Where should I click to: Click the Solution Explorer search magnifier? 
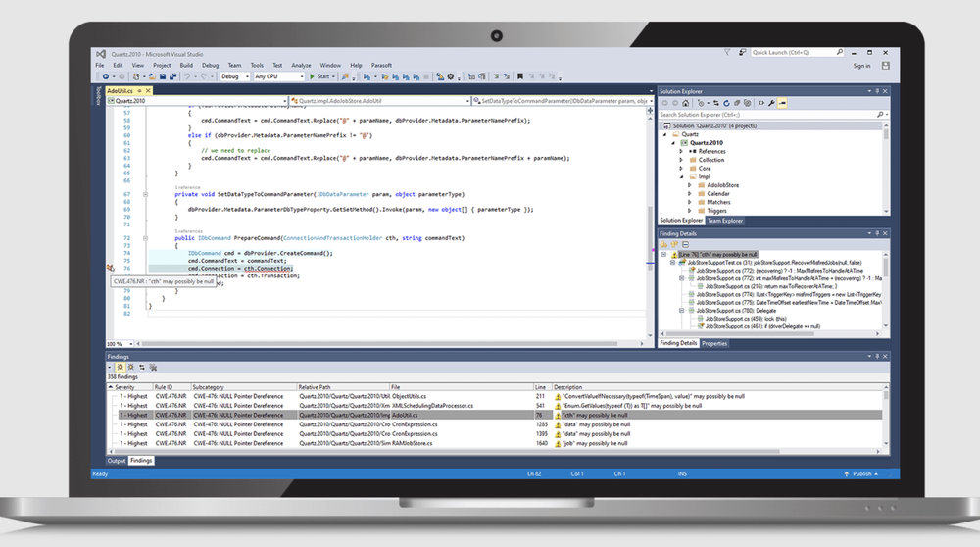pos(880,115)
